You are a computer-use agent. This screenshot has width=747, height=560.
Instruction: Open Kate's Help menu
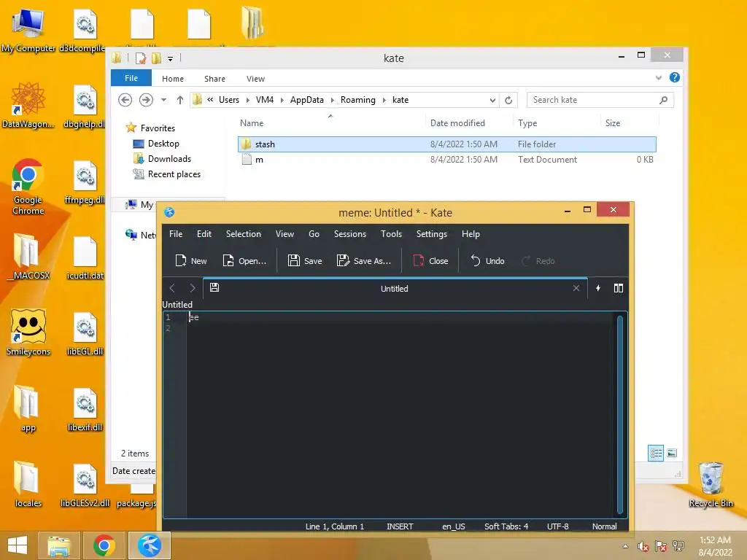pos(471,234)
